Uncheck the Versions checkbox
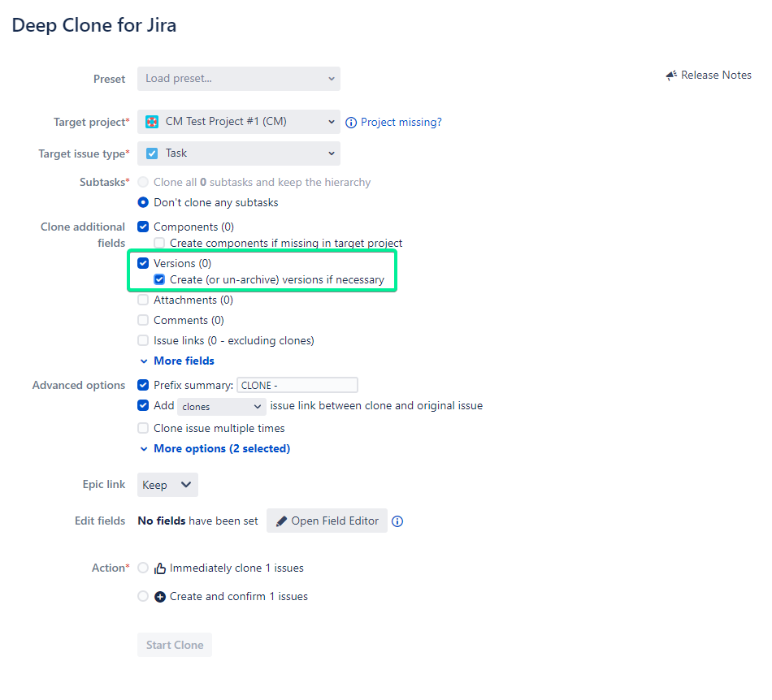The width and height of the screenshot is (772, 700). [143, 263]
